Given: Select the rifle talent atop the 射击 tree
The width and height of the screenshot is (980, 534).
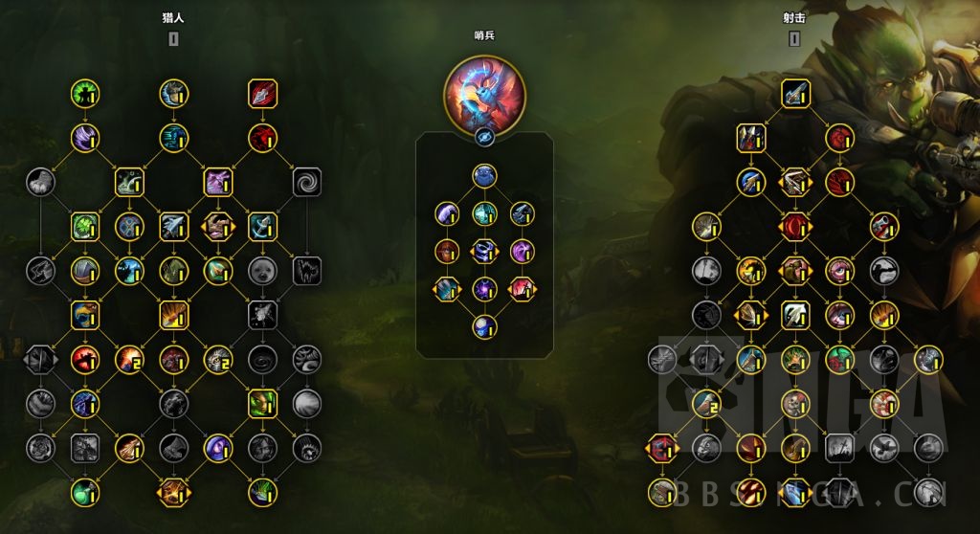Looking at the screenshot, I should tap(795, 94).
